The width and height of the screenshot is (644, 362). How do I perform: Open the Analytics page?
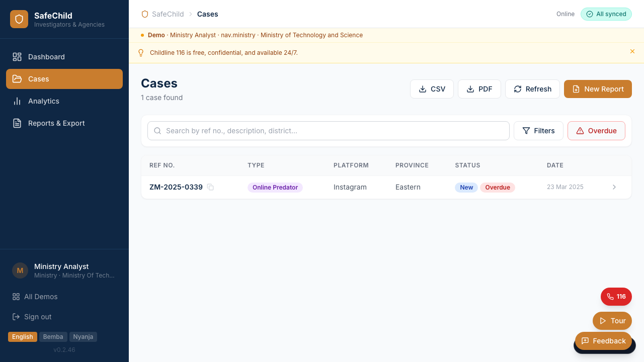coord(64,101)
